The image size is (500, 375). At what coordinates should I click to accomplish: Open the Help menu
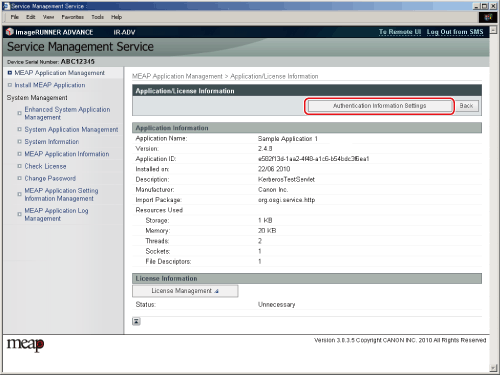tap(116, 17)
